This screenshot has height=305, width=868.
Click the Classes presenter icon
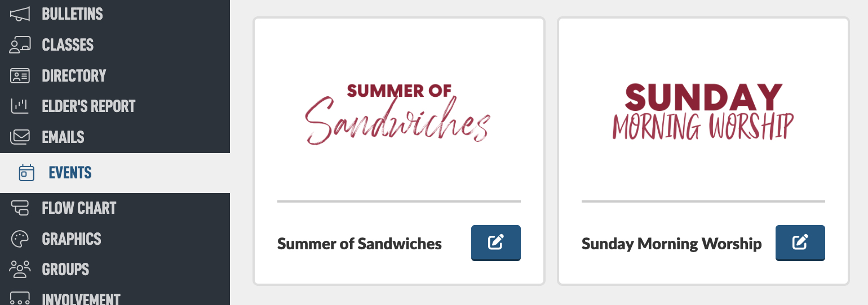tap(20, 45)
